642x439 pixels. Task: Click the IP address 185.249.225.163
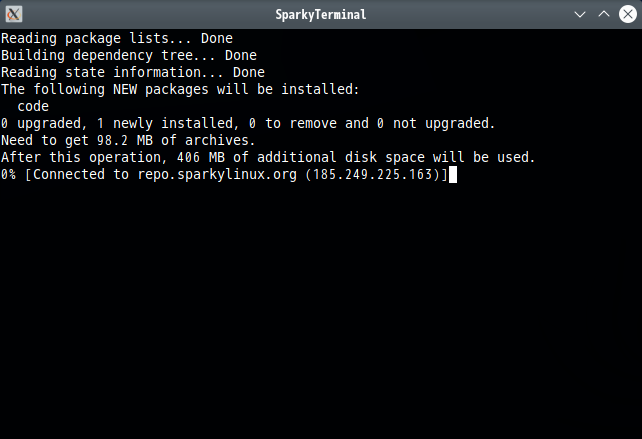click(373, 174)
